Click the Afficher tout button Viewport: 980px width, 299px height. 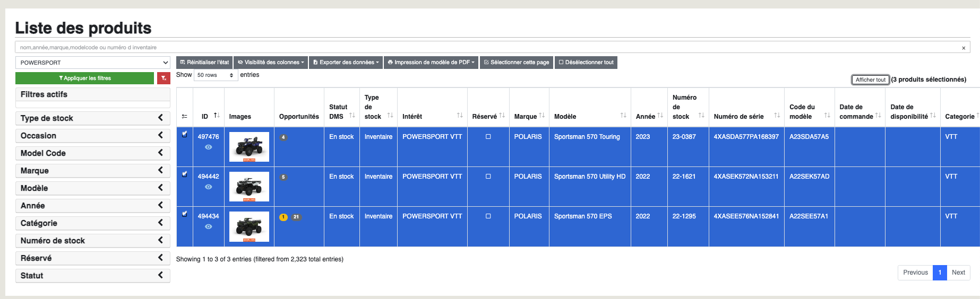(870, 80)
